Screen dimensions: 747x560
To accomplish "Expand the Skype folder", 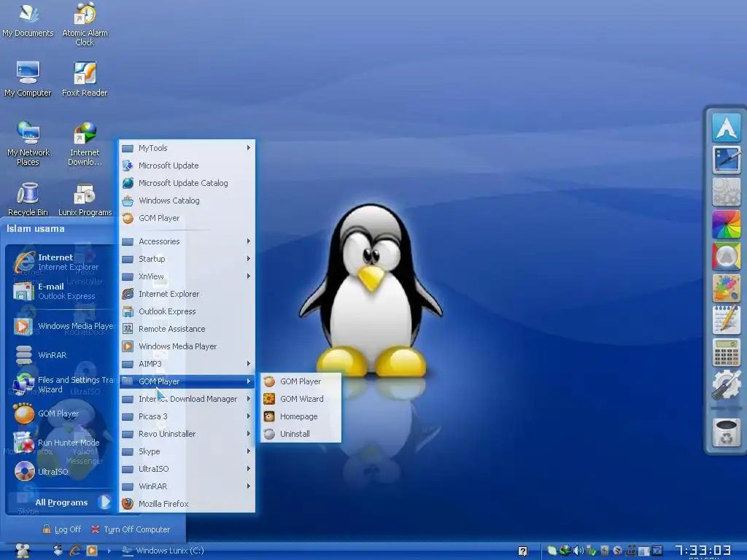I will pos(187,451).
